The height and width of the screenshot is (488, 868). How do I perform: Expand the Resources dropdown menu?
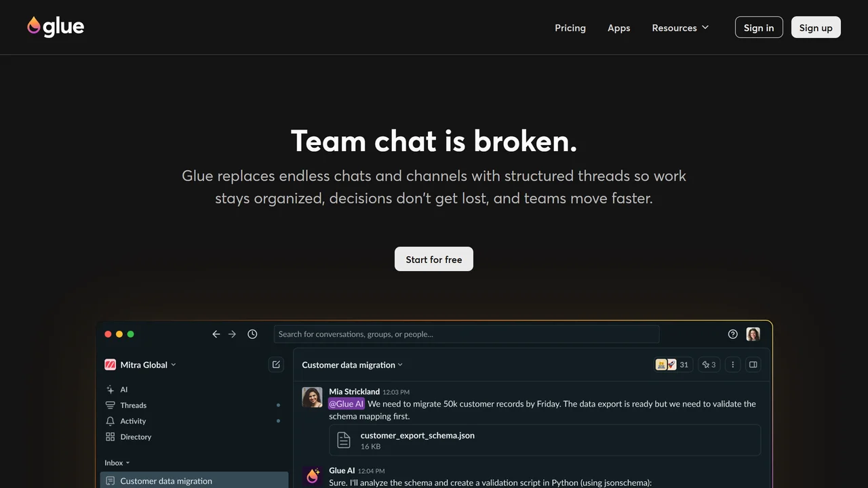tap(680, 28)
